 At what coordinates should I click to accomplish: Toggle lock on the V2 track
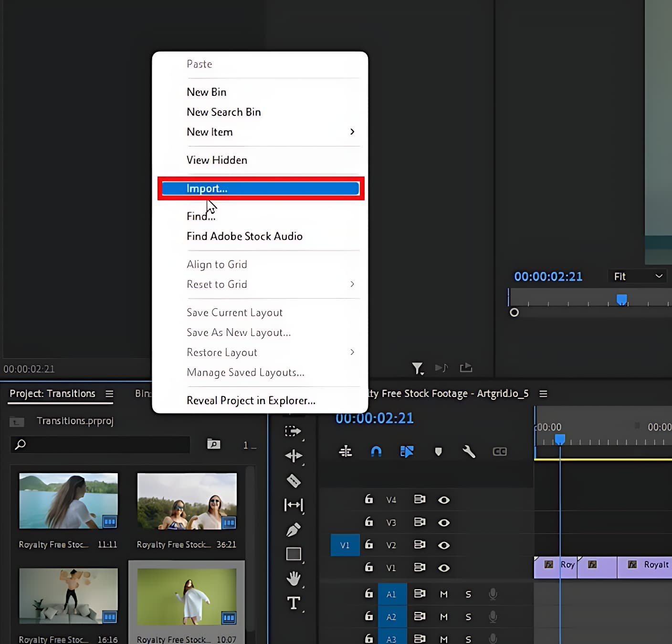[369, 545]
